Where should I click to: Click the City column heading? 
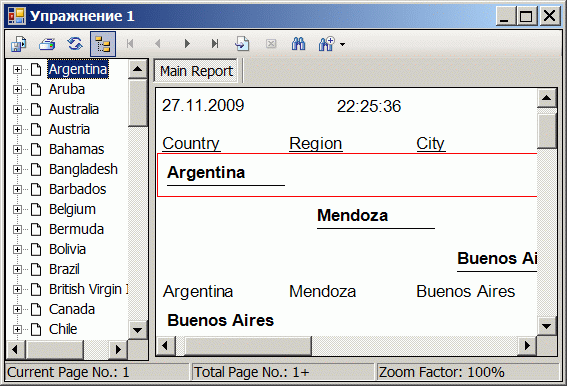tap(430, 144)
